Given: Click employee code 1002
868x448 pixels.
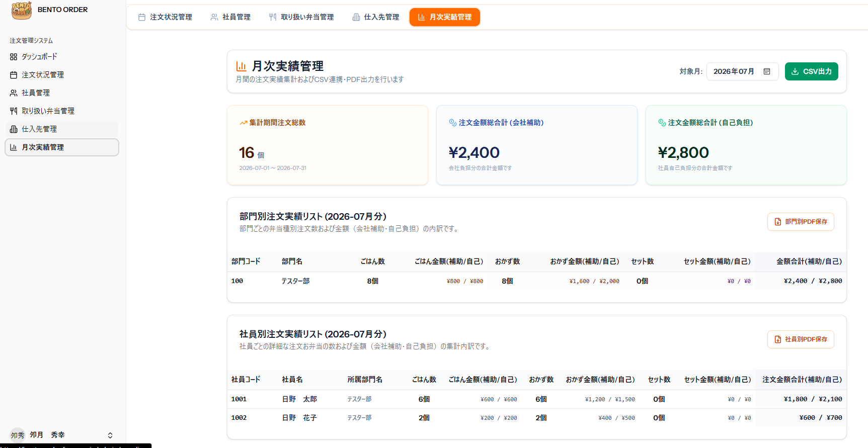Looking at the screenshot, I should pos(239,418).
